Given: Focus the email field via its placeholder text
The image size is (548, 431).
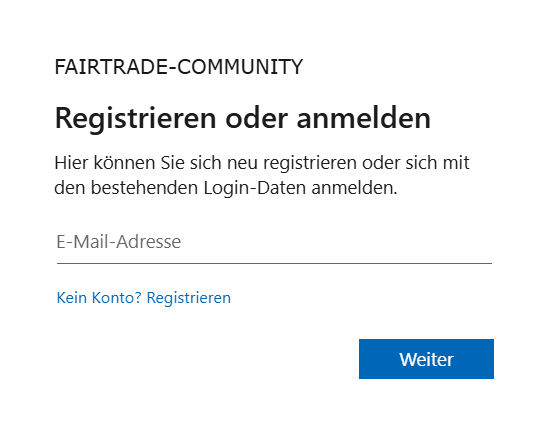Looking at the screenshot, I should click(119, 242).
